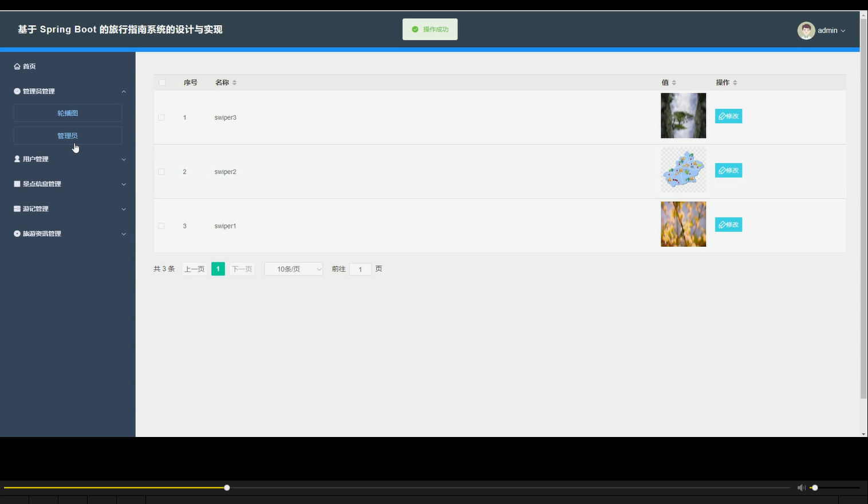868x504 pixels.
Task: Open the swiper1 yellow leaves thumbnail
Action: (683, 224)
